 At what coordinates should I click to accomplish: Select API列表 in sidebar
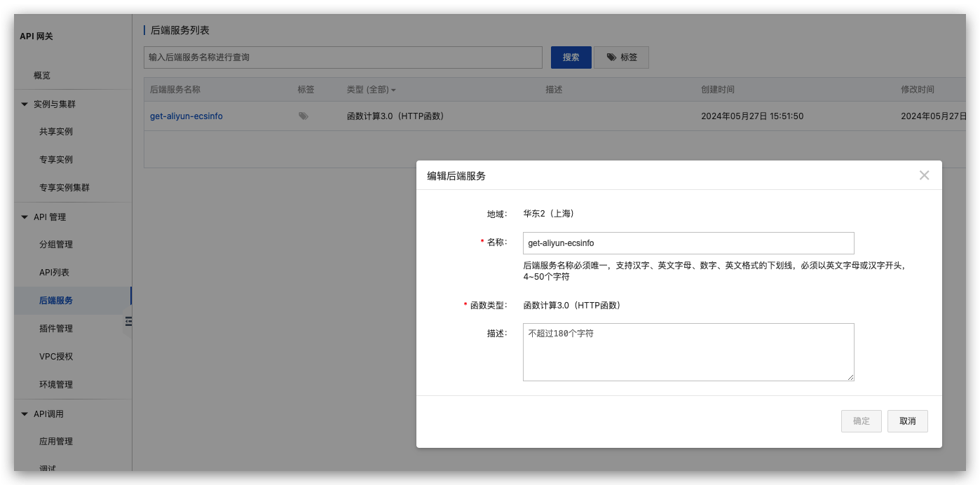[54, 273]
